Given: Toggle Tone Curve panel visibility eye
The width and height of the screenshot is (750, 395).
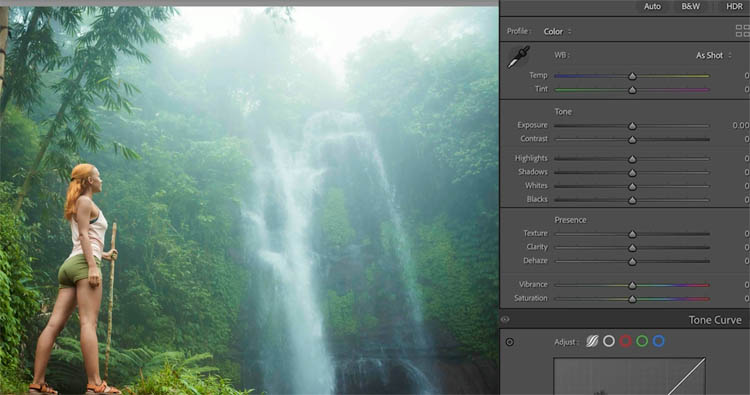Looking at the screenshot, I should pyautogui.click(x=505, y=319).
